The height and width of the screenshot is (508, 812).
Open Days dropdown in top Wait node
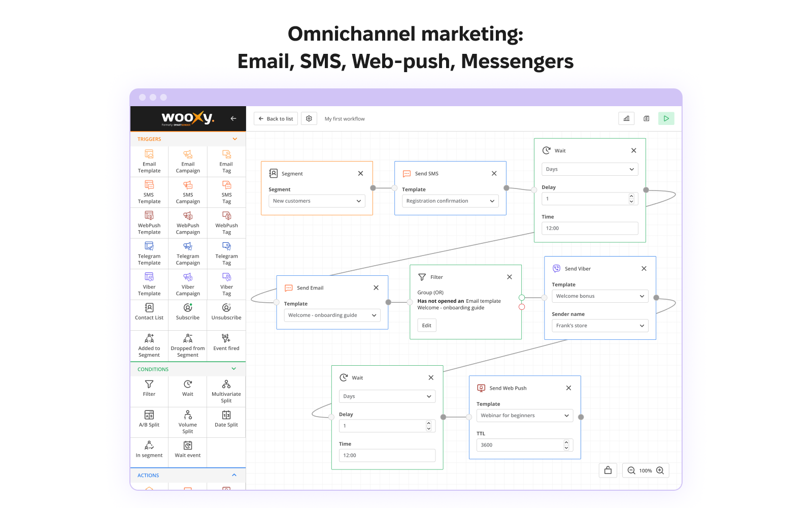pos(590,169)
